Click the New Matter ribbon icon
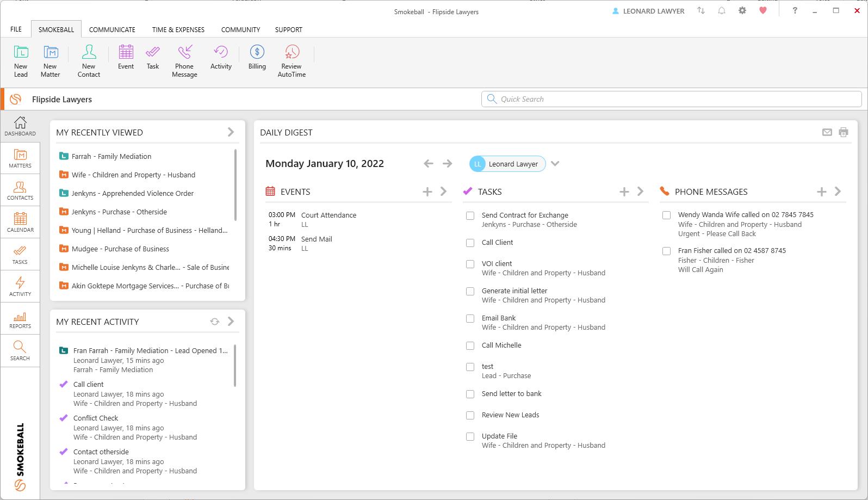868x500 pixels. pyautogui.click(x=51, y=61)
